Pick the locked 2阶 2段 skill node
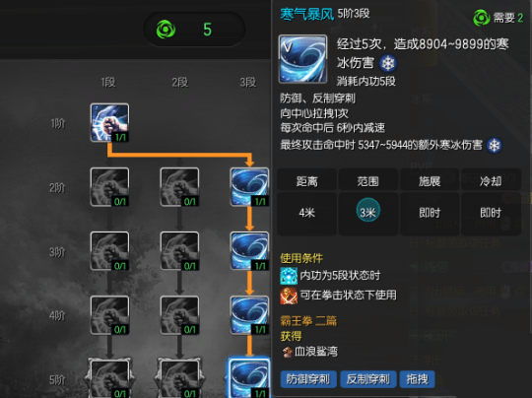532x398 pixels. [179, 186]
